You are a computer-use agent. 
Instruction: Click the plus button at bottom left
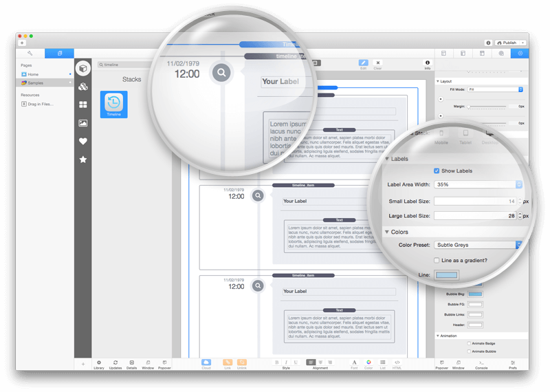(83, 364)
